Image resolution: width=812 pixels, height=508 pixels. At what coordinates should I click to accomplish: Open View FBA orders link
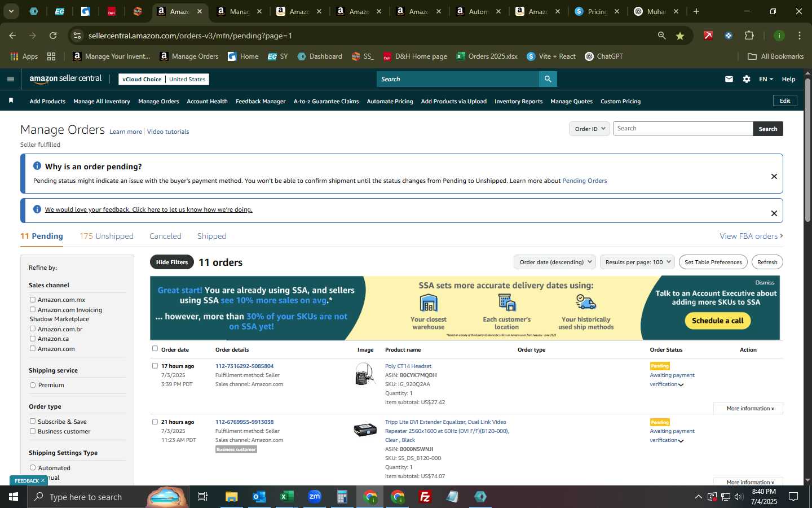[751, 236]
